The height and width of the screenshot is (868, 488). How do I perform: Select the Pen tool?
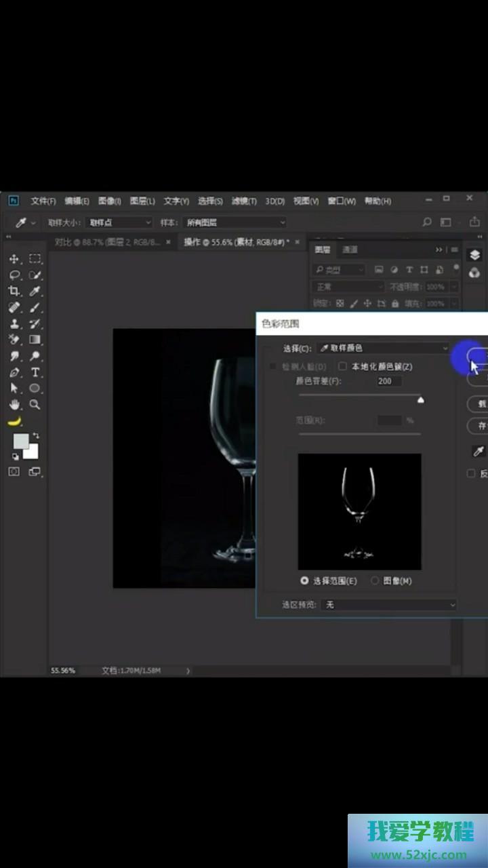[x=14, y=373]
